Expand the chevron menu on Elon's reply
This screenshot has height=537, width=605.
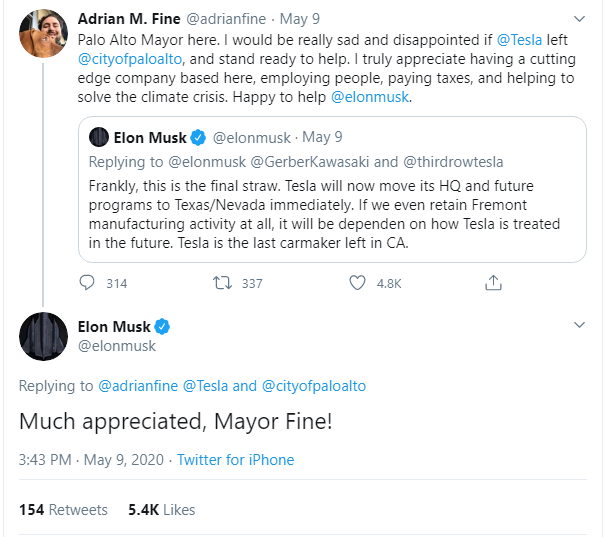coord(578,326)
